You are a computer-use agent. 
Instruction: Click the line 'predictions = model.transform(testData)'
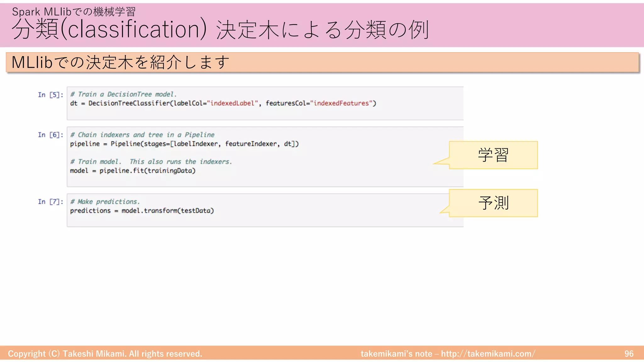[142, 211]
